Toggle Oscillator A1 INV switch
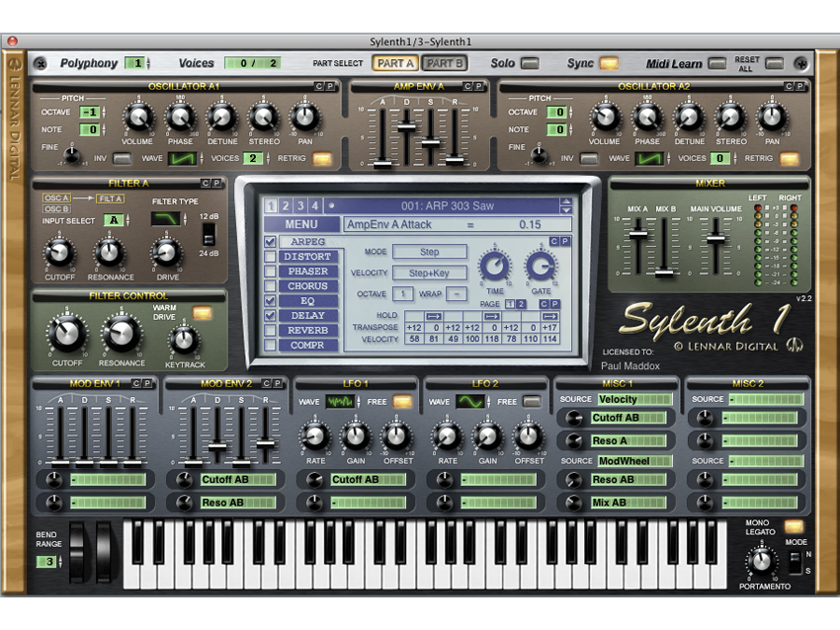The image size is (840, 630). tap(123, 158)
